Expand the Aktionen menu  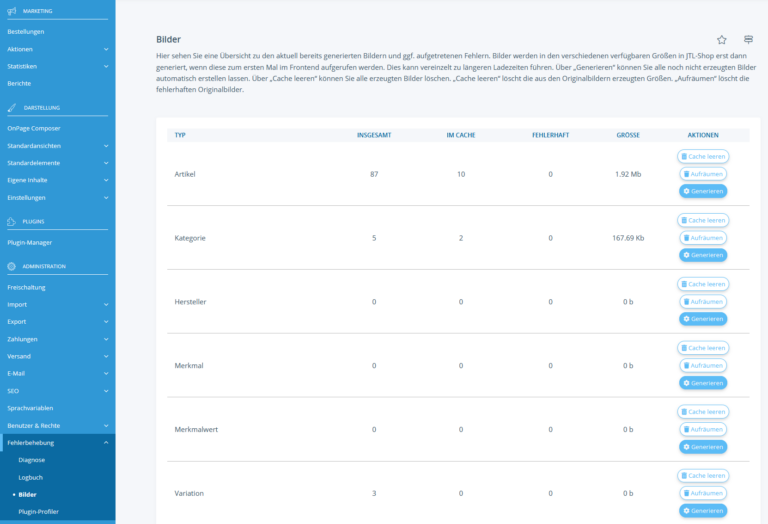coord(106,49)
